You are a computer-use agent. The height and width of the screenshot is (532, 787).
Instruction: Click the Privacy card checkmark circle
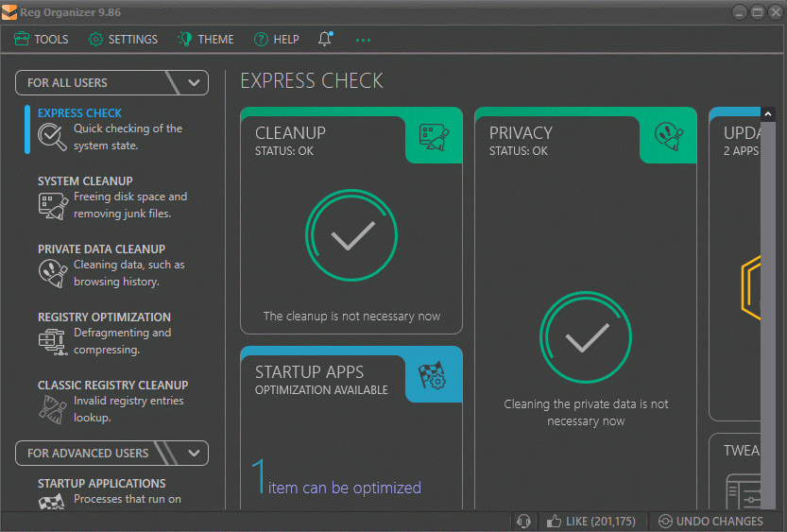(586, 337)
